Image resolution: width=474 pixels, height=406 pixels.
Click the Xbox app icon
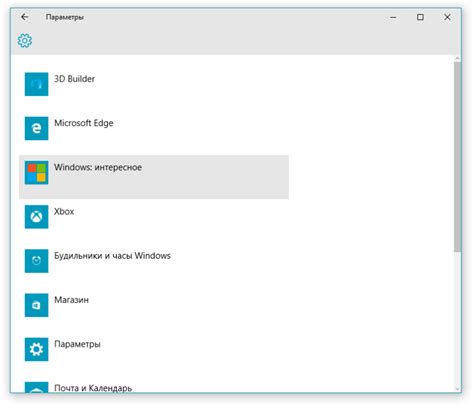(x=36, y=217)
